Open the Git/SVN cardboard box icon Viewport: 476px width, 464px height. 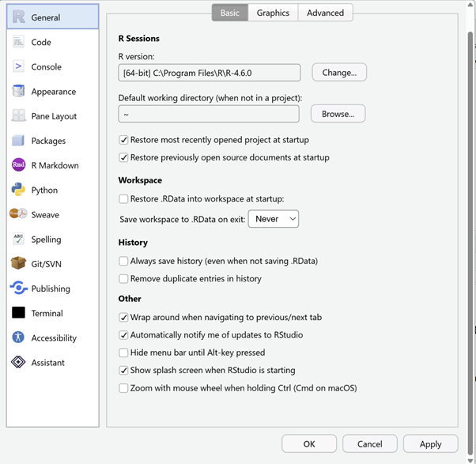click(x=18, y=263)
